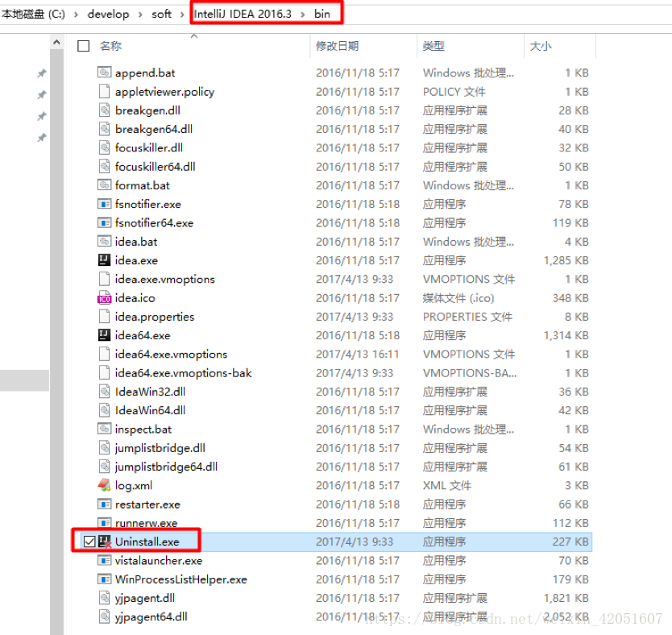672x635 pixels.
Task: Sort by the 修改日期 column header
Action: 338,46
